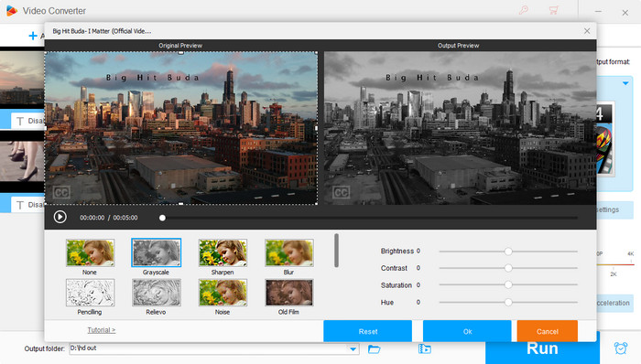
Task: Expand the output folder path dropdown
Action: (353, 348)
